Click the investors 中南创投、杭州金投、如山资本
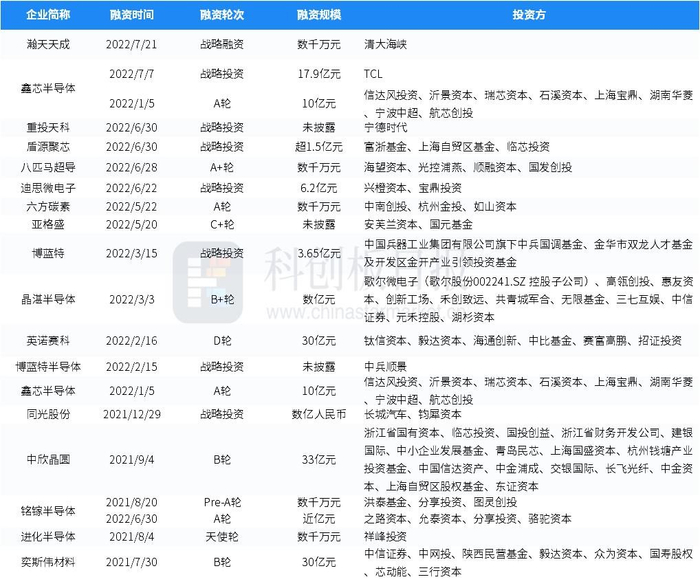Screen dimensions: 700x580 click(x=440, y=207)
